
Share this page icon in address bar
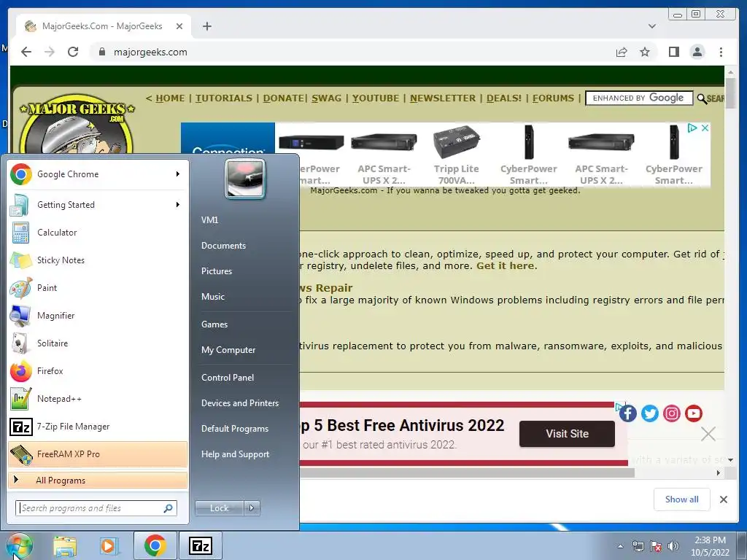pos(622,52)
